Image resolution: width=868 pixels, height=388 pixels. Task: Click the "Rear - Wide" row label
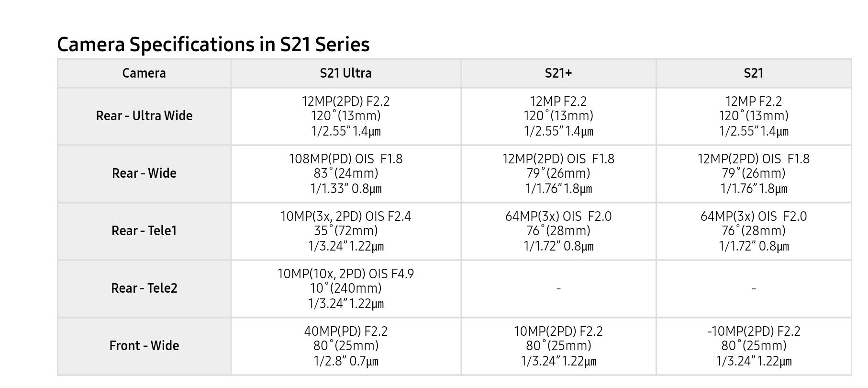(144, 173)
